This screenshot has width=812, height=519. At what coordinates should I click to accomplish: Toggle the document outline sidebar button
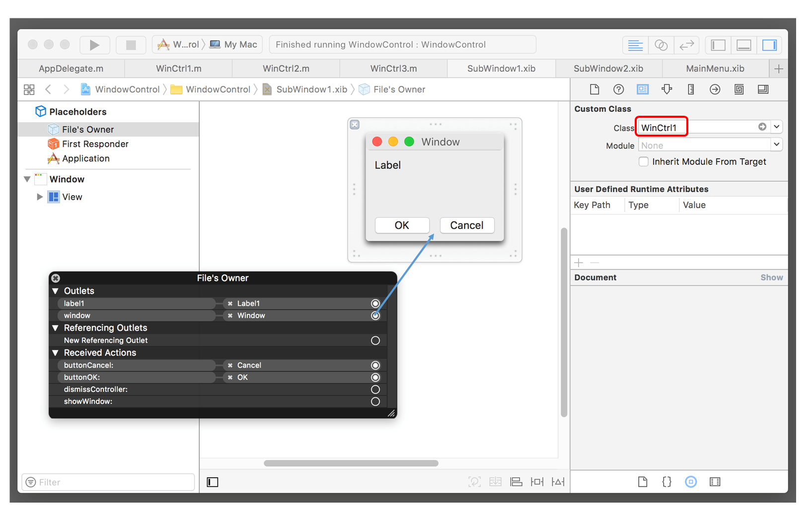[x=213, y=482]
